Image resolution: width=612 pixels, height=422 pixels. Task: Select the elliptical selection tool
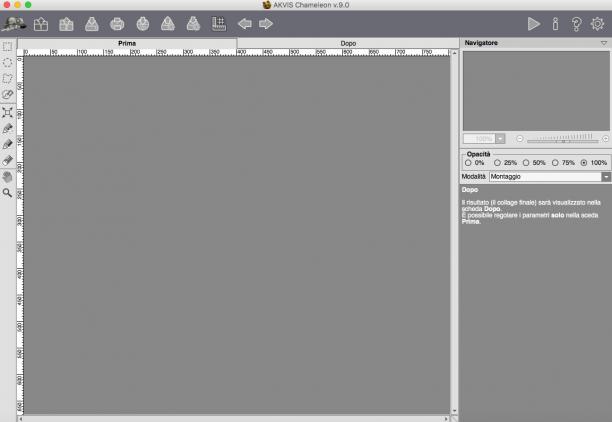7,62
